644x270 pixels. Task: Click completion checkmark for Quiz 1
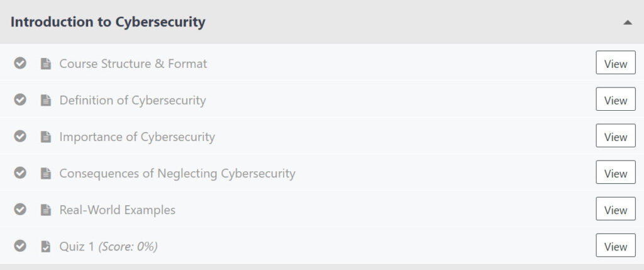click(21, 246)
